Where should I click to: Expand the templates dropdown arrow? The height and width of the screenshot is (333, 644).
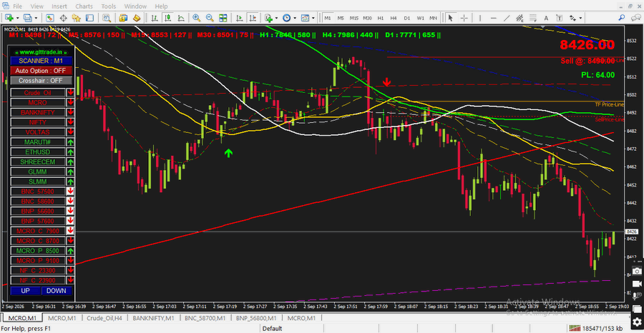313,18
